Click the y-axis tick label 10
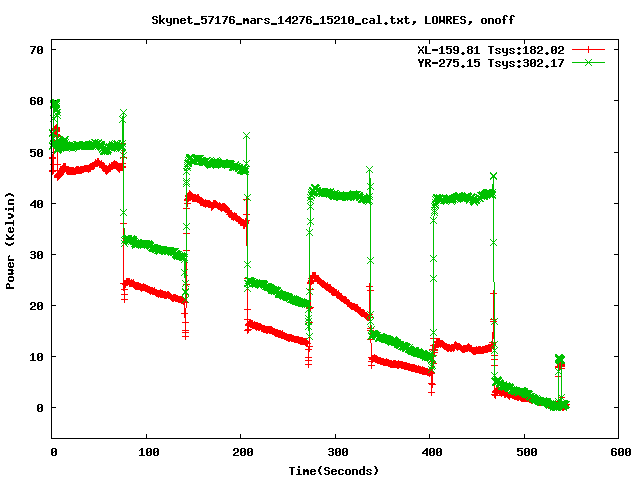The height and width of the screenshot is (480, 640). pyautogui.click(x=36, y=357)
